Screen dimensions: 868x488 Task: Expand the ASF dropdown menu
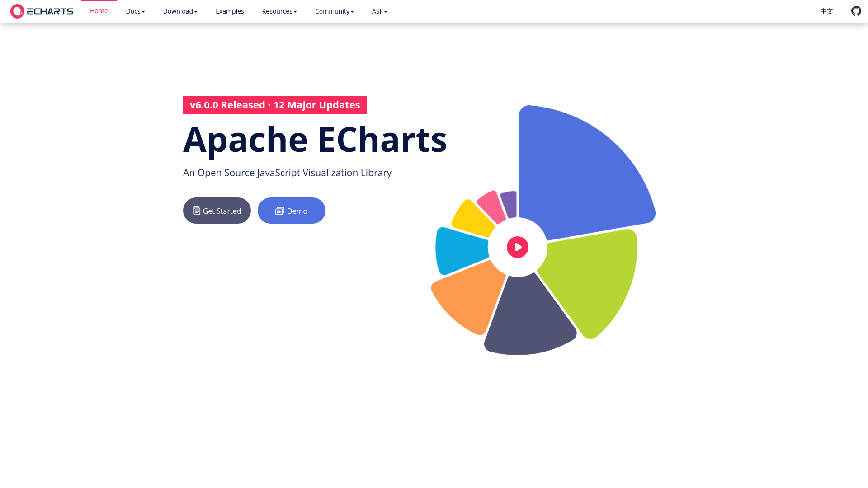coord(379,11)
